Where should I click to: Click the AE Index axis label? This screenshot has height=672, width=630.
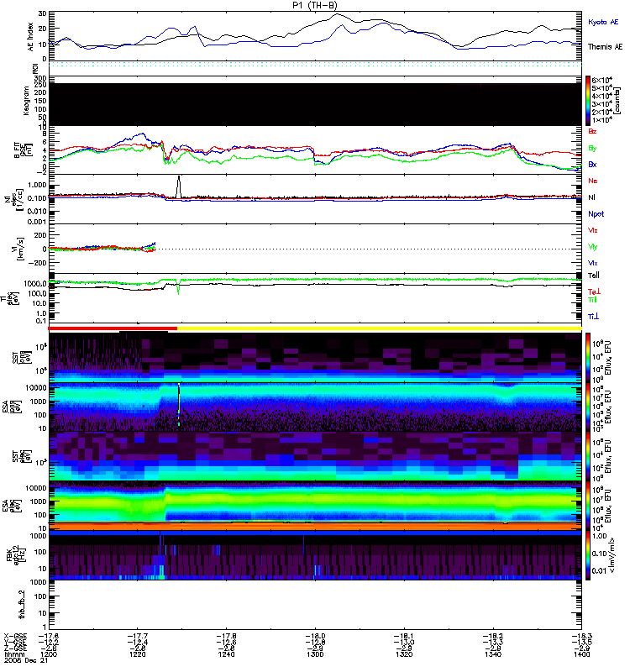click(x=31, y=37)
